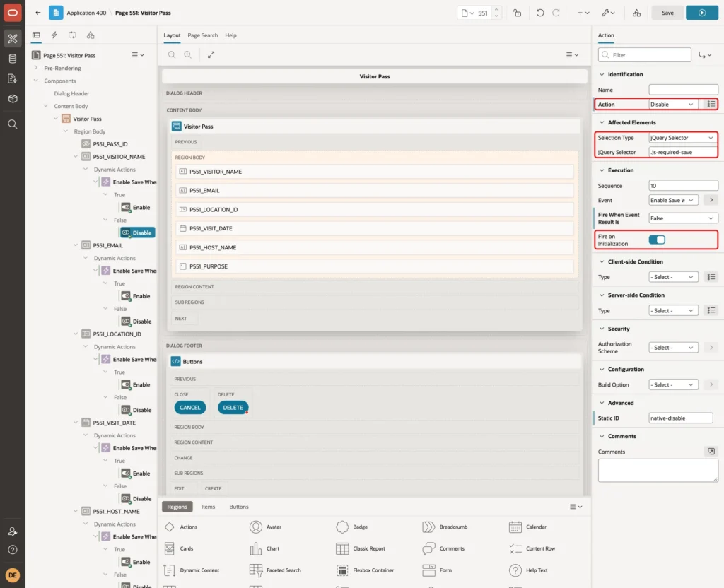Click Application 400 breadcrumb
724x588 pixels.
tap(86, 13)
